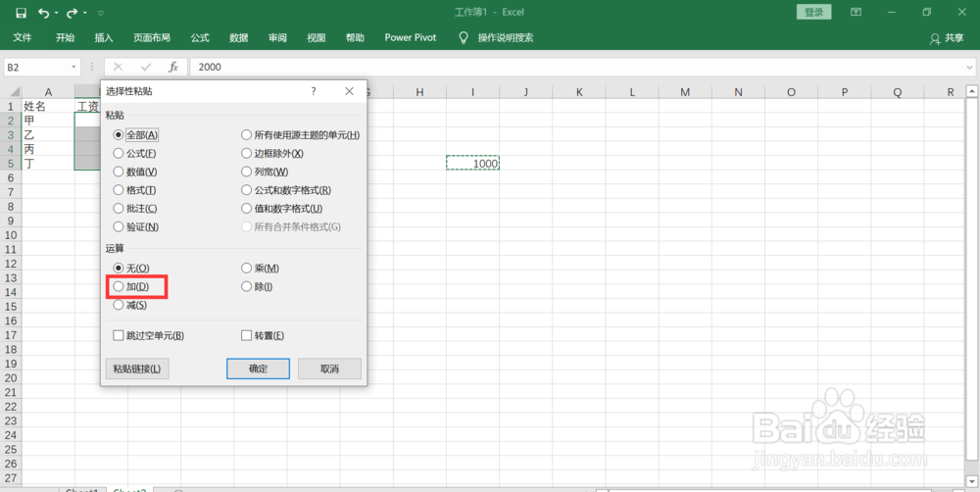Open the Customize Quick Access Toolbar dropdown
This screenshot has width=980, height=492.
101,13
